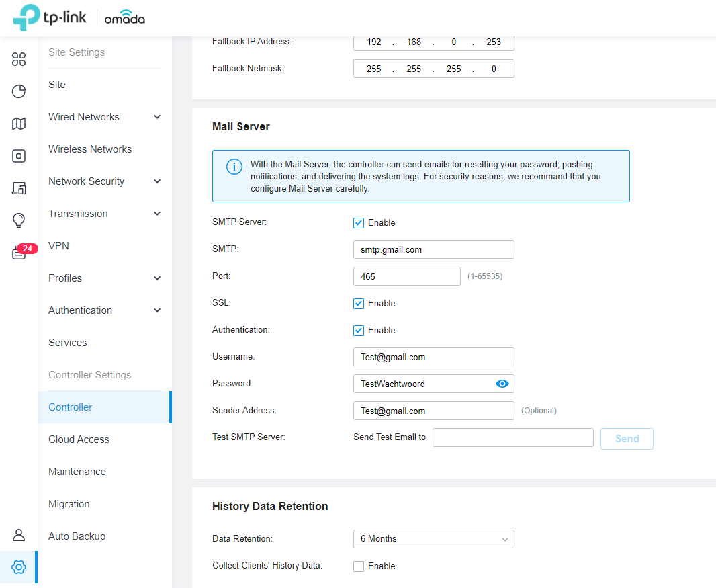Image resolution: width=716 pixels, height=588 pixels.
Task: Click the TP-Link Omada logo
Action: [x=79, y=18]
